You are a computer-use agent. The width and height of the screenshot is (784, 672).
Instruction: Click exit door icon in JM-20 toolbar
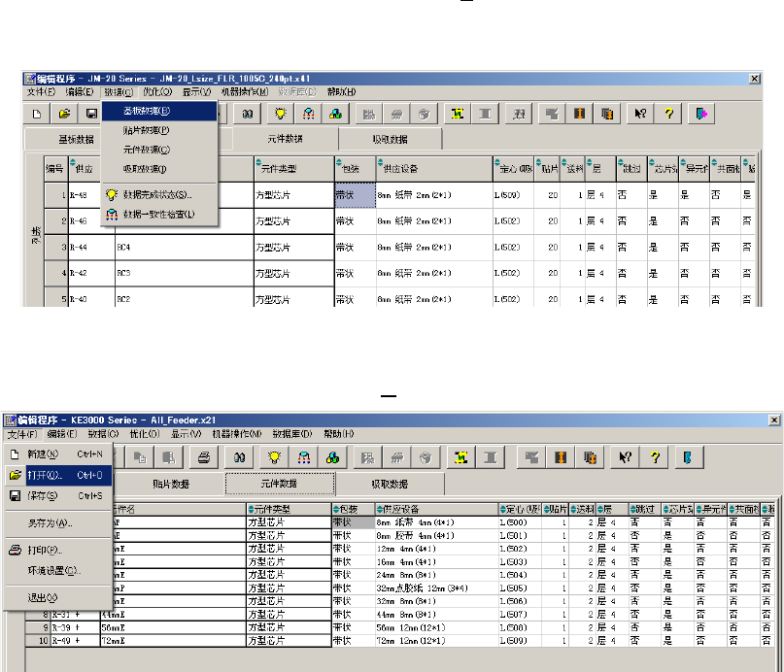coord(701,114)
